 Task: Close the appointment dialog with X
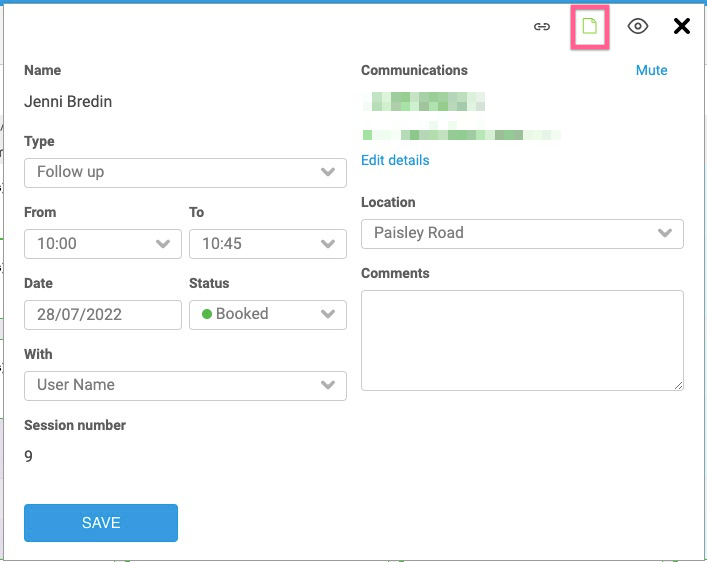pos(682,27)
